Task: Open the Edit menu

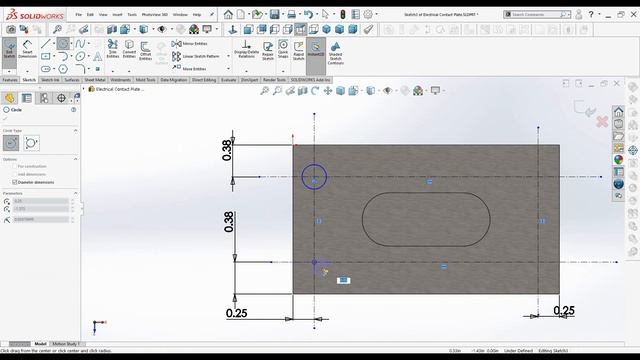Action: [x=90, y=15]
